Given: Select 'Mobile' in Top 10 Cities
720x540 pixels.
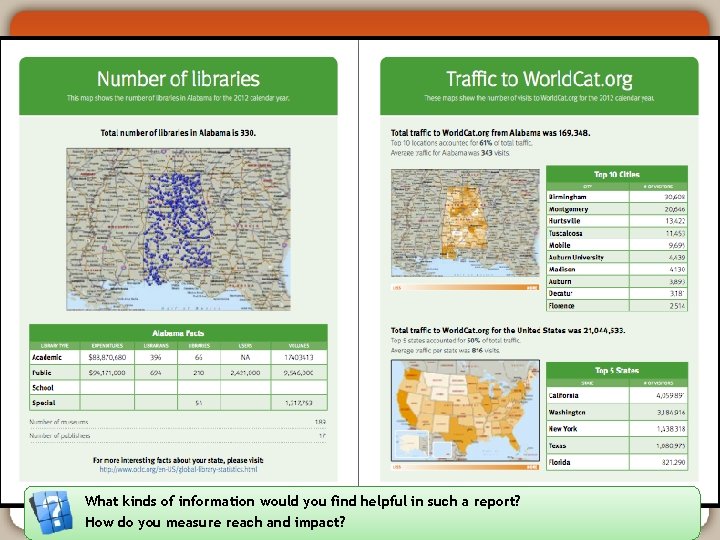Looking at the screenshot, I should pos(559,245).
